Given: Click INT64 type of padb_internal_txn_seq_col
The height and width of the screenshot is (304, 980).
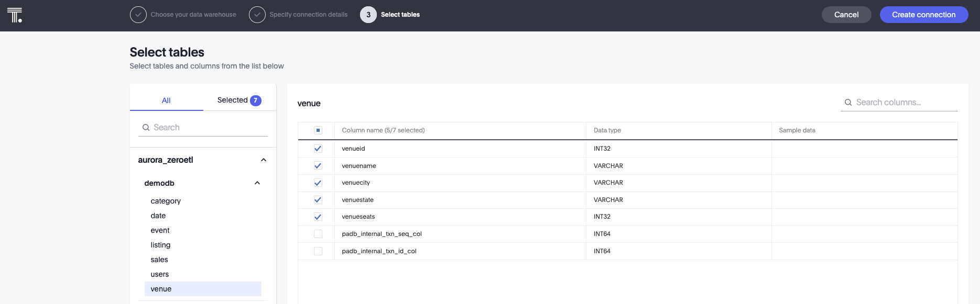Looking at the screenshot, I should [x=602, y=234].
